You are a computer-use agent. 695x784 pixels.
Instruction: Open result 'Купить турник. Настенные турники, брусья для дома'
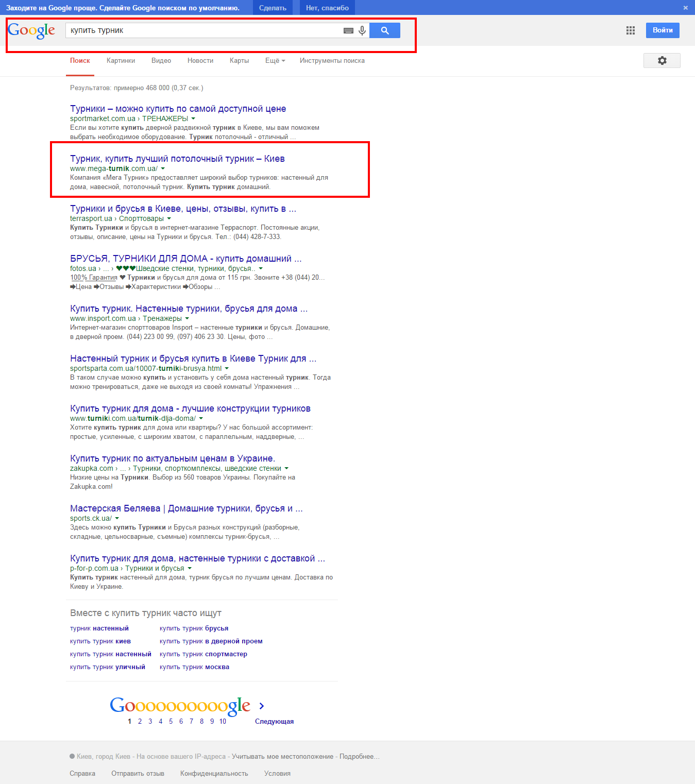[189, 309]
